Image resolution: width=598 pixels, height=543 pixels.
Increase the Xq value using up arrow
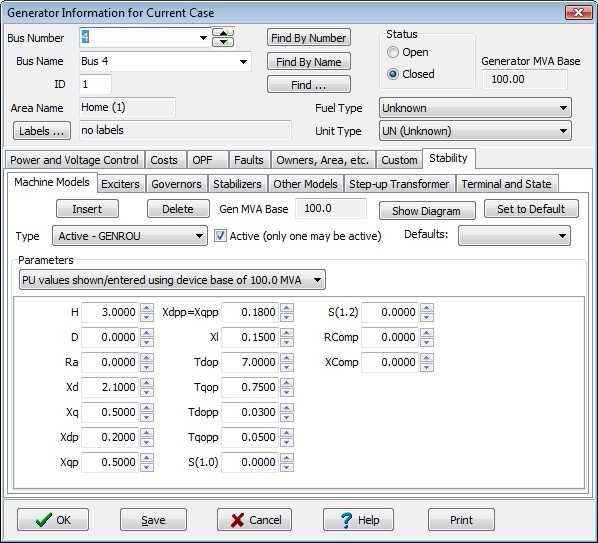pos(147,408)
